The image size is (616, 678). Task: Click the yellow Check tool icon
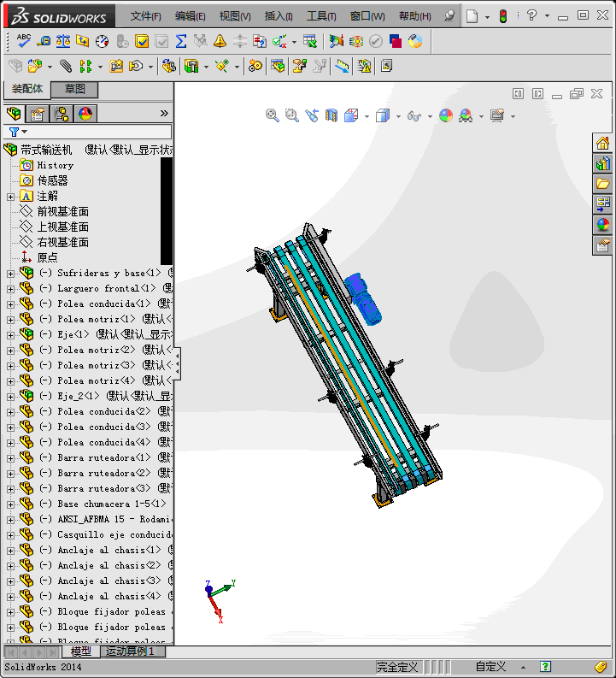point(142,42)
